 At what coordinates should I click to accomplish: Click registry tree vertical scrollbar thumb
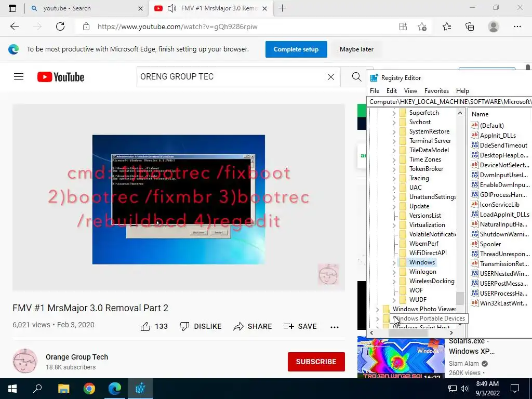(x=460, y=298)
